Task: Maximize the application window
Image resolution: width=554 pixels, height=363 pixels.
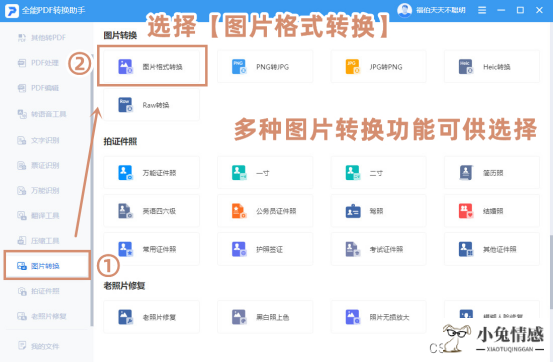Action: [520, 10]
